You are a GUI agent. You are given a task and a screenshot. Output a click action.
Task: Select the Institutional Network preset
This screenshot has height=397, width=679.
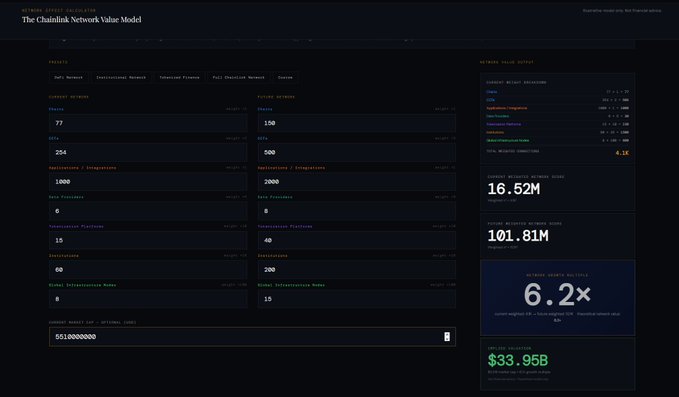tap(121, 77)
